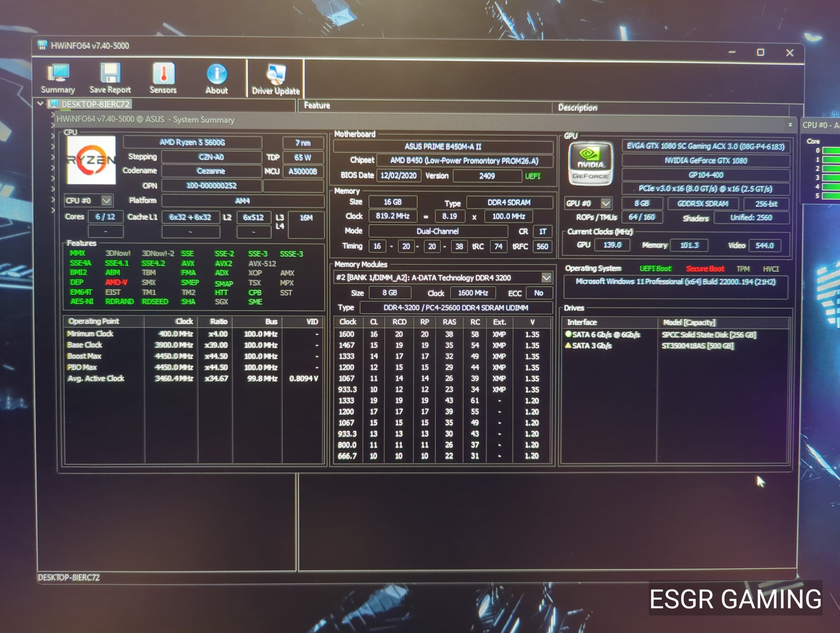Click the red AMD-V feature flag
Screen dimensions: 840x633
pyautogui.click(x=116, y=282)
